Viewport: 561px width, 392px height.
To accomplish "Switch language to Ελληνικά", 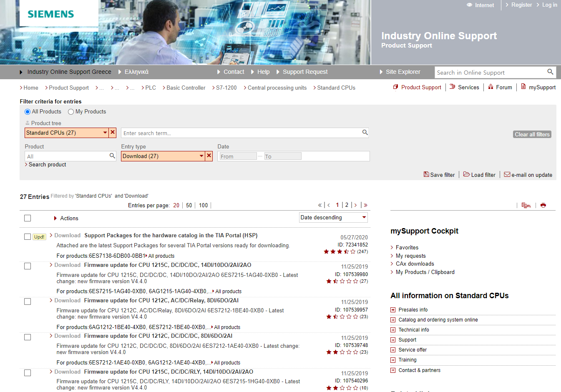I will coord(136,72).
